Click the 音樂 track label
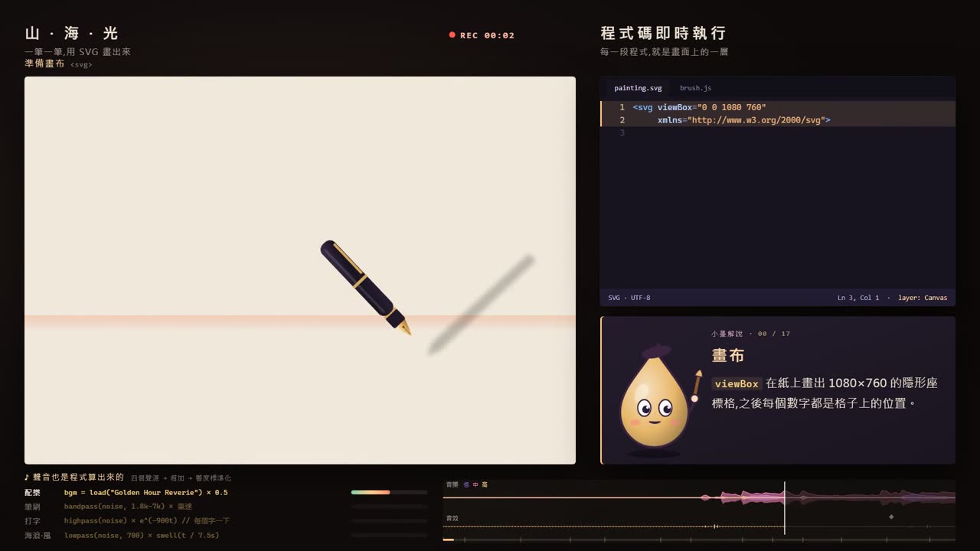Screen dimensions: 980x551 coord(452,484)
